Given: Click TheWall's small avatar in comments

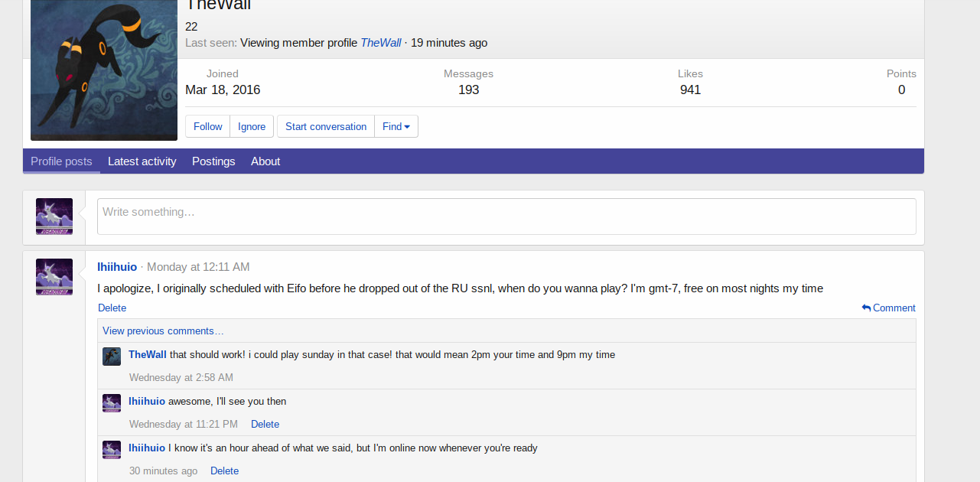Looking at the screenshot, I should (112, 356).
